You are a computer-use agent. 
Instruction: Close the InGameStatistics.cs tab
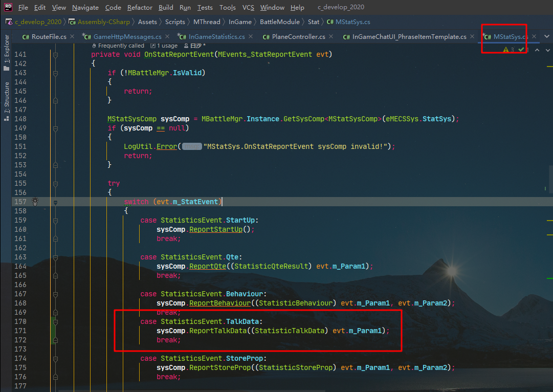tap(250, 36)
